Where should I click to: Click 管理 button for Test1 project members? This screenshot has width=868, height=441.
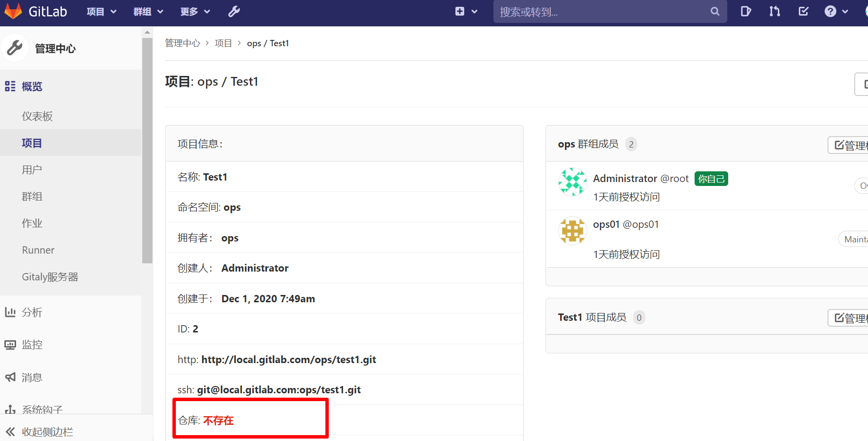coord(848,318)
